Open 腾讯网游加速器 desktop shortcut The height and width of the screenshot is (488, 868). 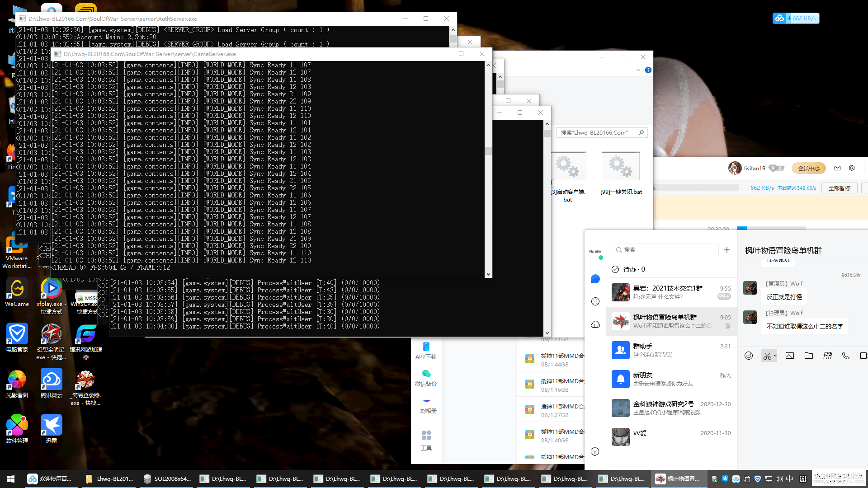pos(86,342)
